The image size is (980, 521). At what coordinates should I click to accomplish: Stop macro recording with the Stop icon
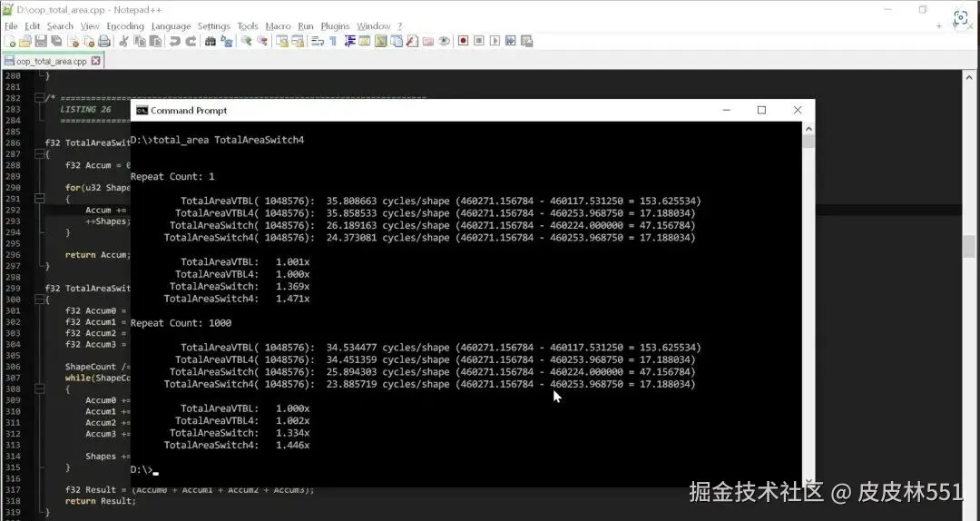click(479, 41)
